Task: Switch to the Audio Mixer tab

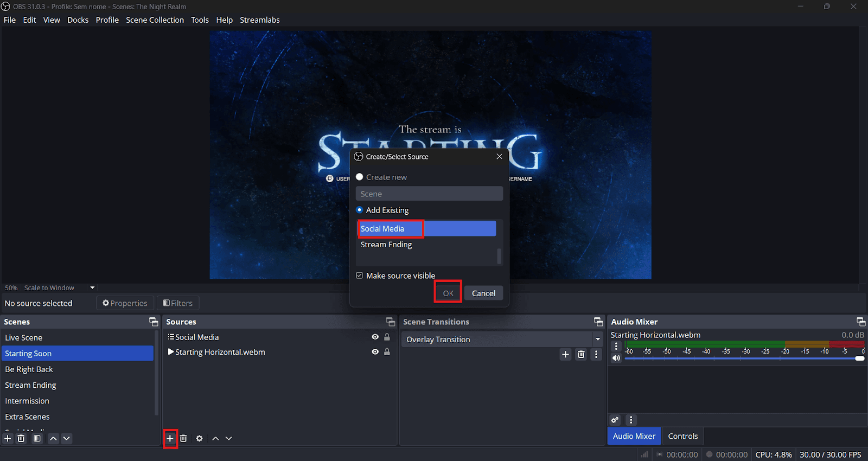Action: click(x=634, y=436)
